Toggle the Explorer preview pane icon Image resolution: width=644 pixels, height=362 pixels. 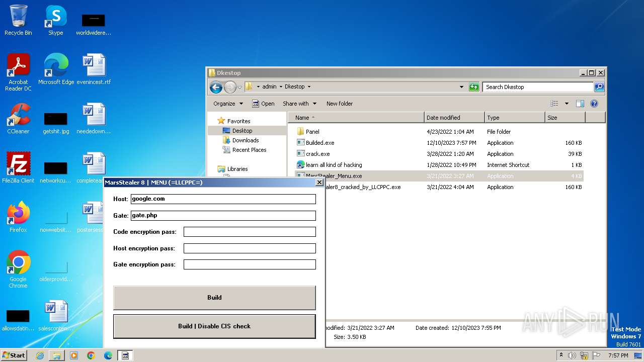click(x=580, y=104)
